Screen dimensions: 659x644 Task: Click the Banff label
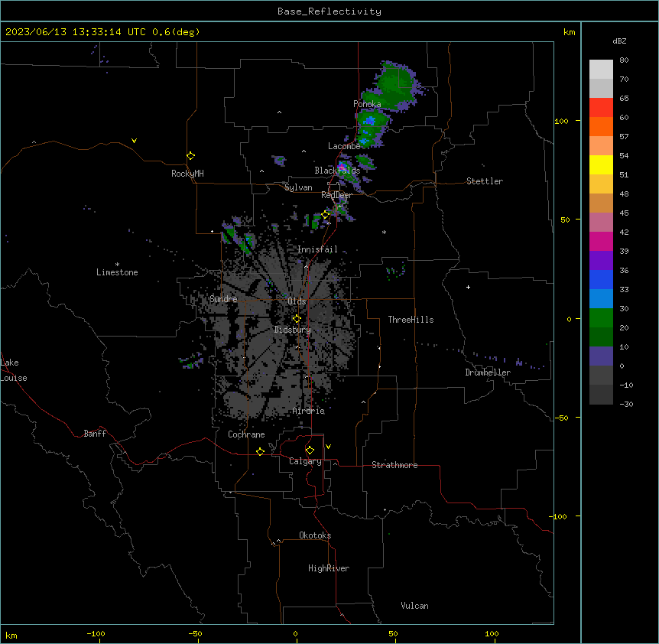click(x=95, y=434)
